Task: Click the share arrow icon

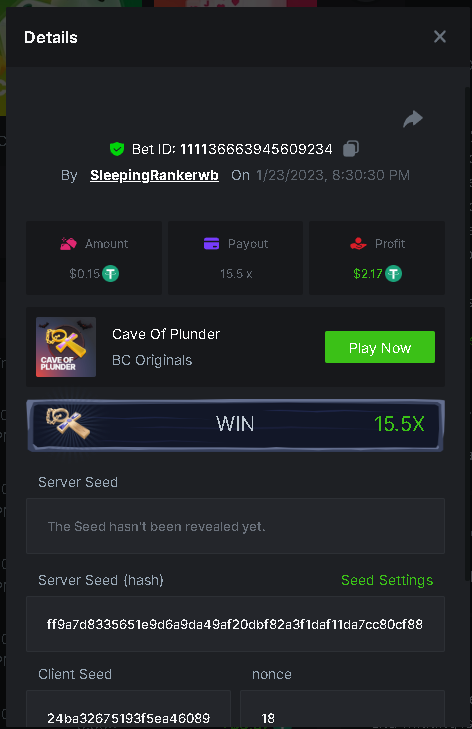Action: (412, 119)
